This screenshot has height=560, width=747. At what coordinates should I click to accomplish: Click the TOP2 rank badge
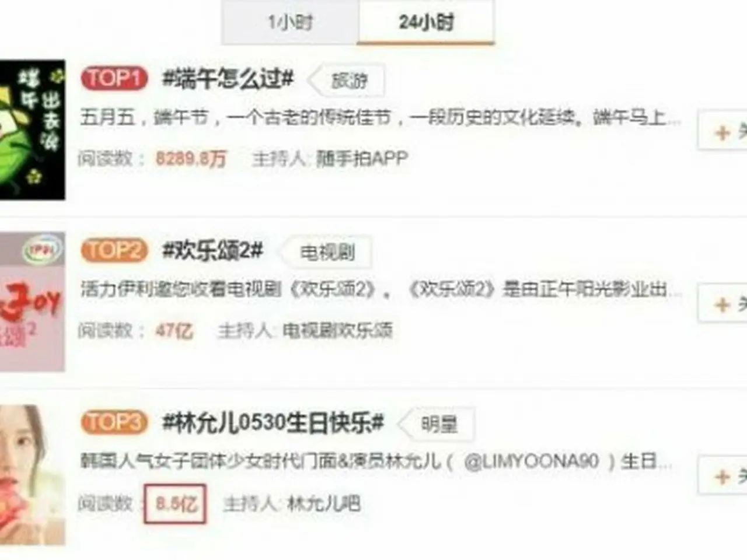[x=114, y=250]
